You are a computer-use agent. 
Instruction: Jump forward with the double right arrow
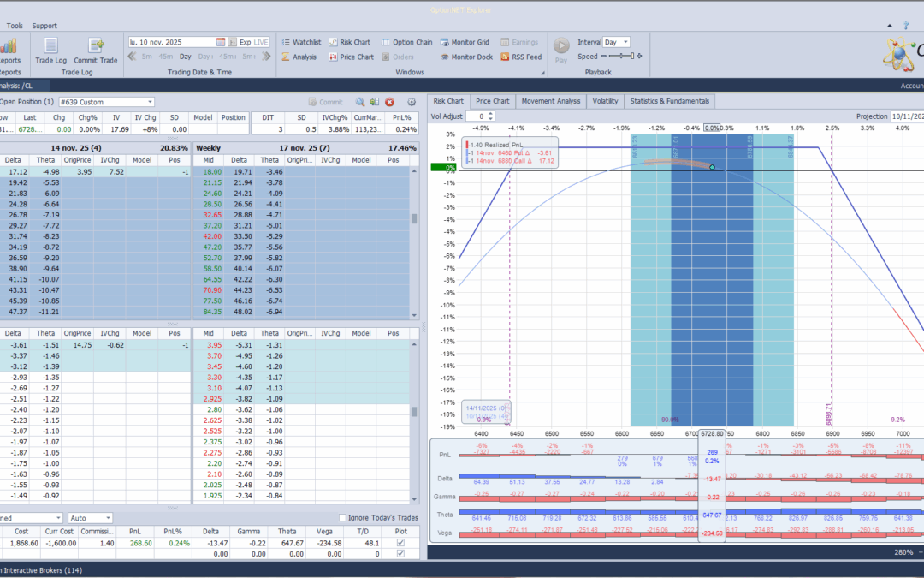(266, 57)
